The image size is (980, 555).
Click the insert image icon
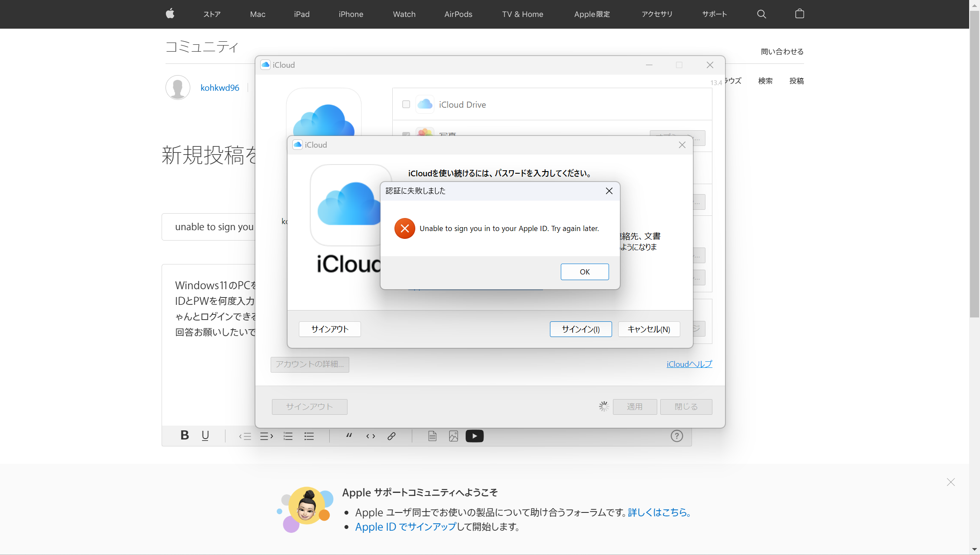click(x=454, y=436)
